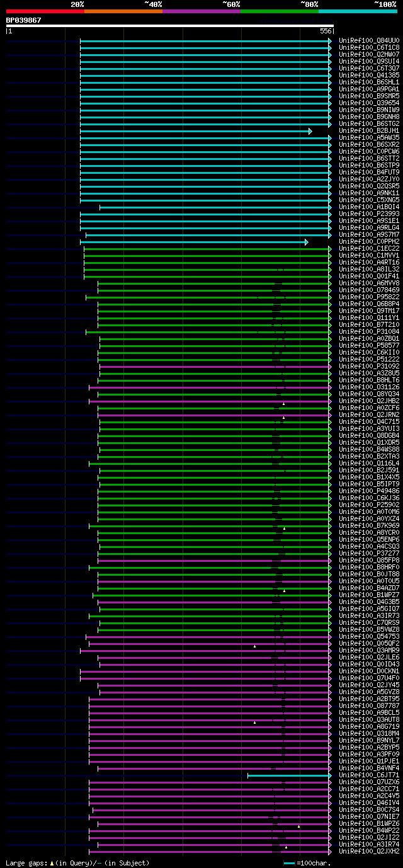Select hit label UniRef100_Q85FP8
403x868 pixels.
[369, 560]
